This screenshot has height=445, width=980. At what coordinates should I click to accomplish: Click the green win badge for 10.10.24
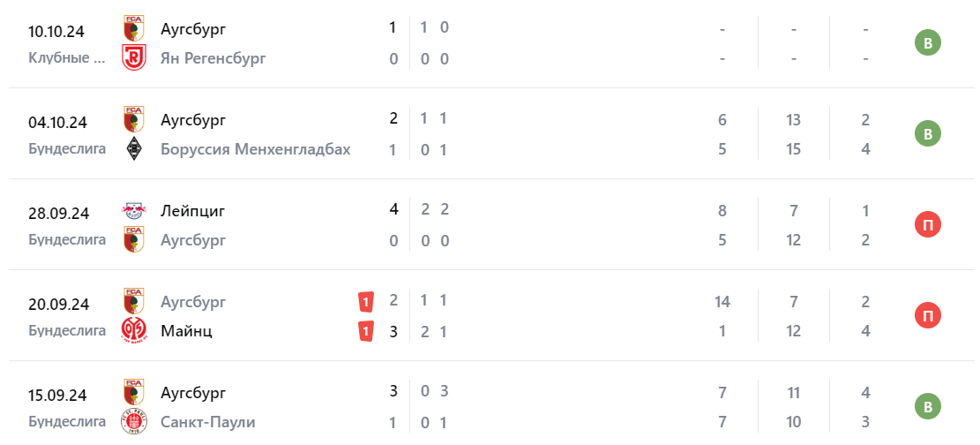click(x=927, y=43)
